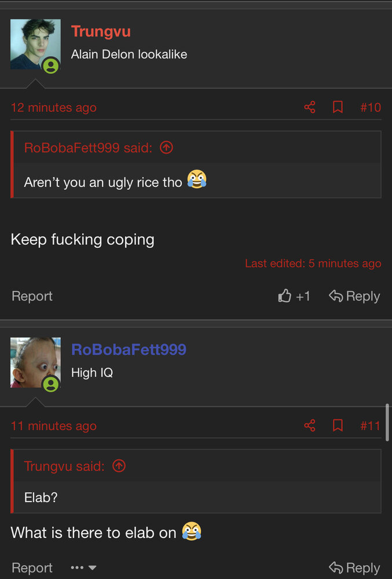Open the more options dropdown on post #11

click(x=84, y=567)
